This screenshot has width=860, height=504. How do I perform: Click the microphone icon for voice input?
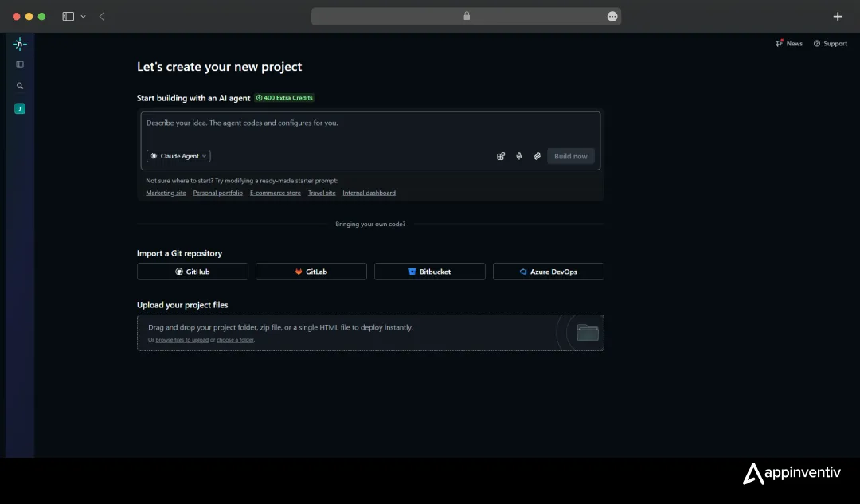click(518, 156)
